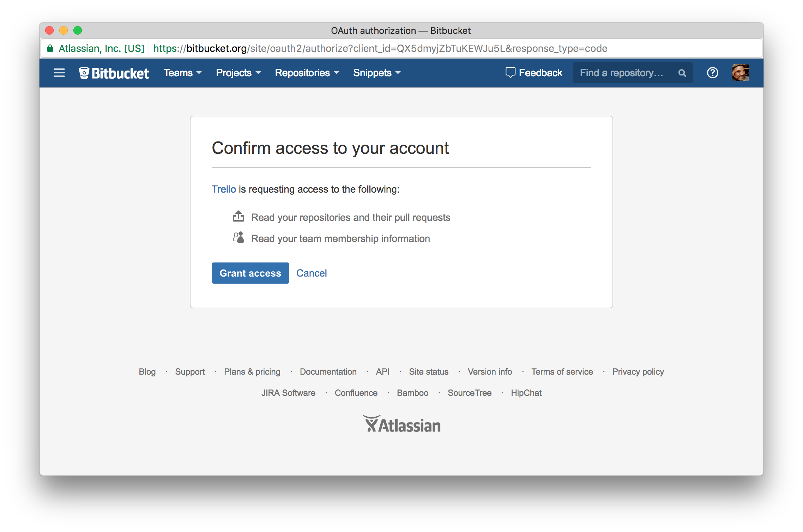
Task: Click the Privacy policy footer link
Action: (638, 371)
